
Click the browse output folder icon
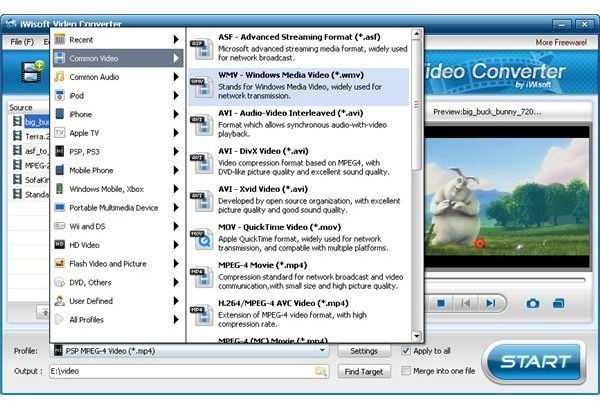tap(321, 371)
